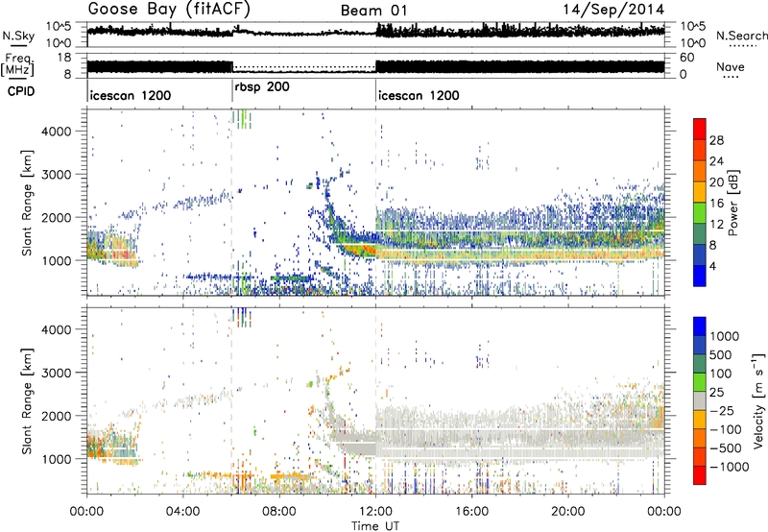This screenshot has width=768, height=532.
Task: Click the 'icescan 1200' label at 12:00
Action: click(x=419, y=95)
